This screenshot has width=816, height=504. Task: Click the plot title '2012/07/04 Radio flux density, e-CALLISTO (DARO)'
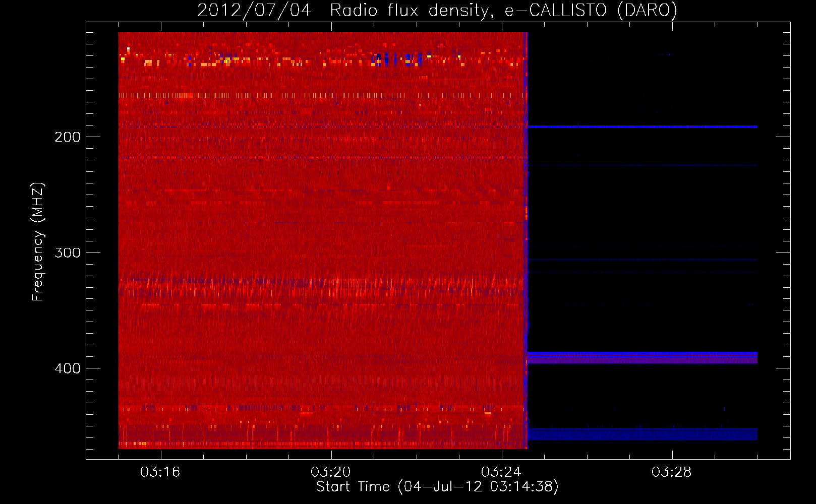pos(437,10)
